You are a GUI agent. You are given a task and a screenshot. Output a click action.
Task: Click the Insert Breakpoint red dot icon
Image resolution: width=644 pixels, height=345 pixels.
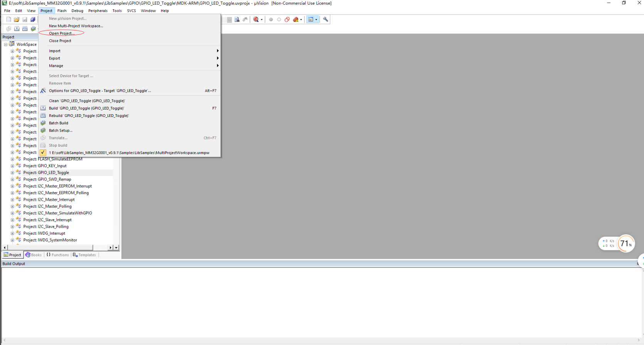point(271,19)
